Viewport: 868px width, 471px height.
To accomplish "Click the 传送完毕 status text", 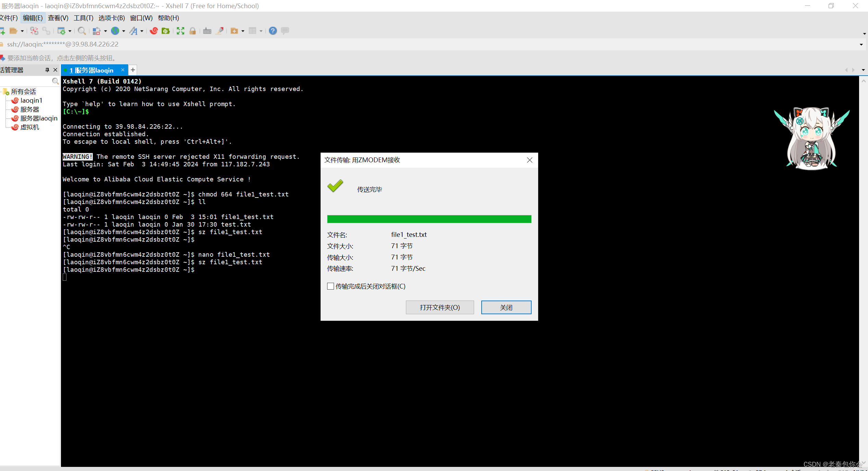I will click(370, 189).
